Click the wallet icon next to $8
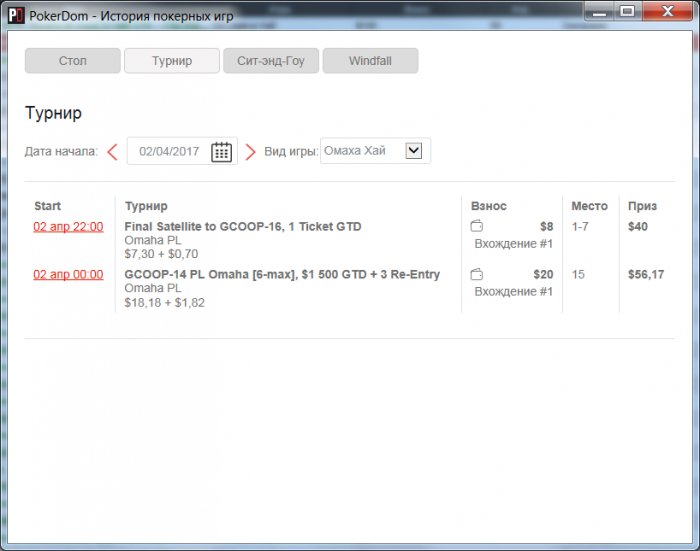Viewport: 700px width, 551px height. [477, 226]
